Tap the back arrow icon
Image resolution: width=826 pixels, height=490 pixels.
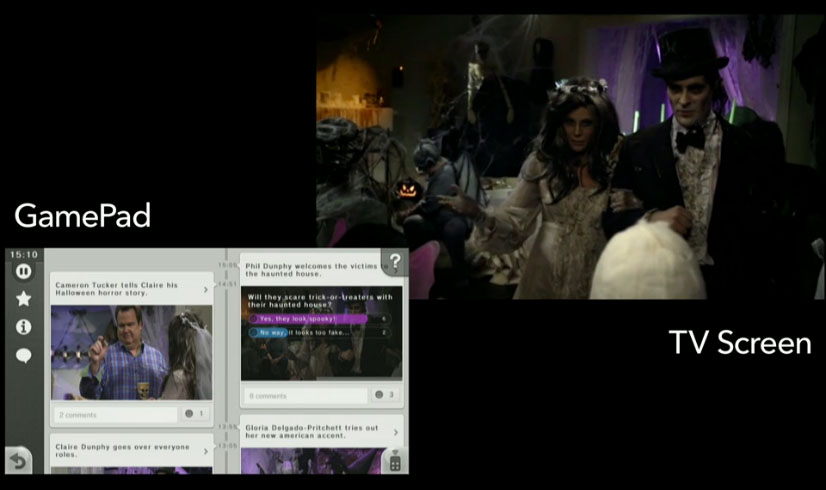click(x=18, y=461)
